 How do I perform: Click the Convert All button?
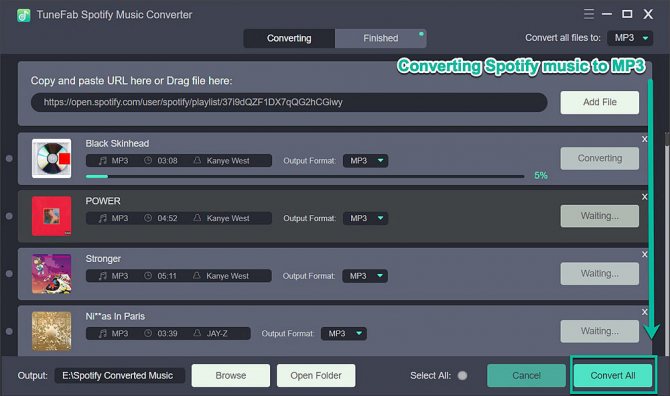click(613, 375)
